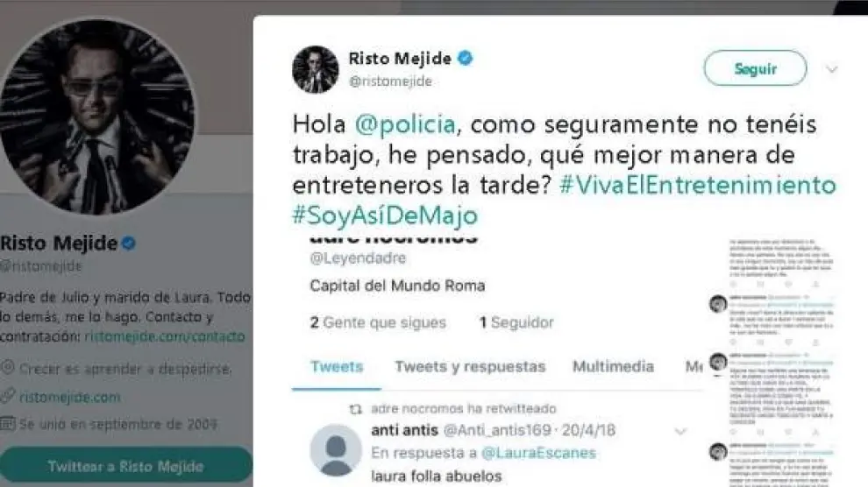Click the calendar icon next to join date
Screen dimensions: 868x487
click(7, 423)
